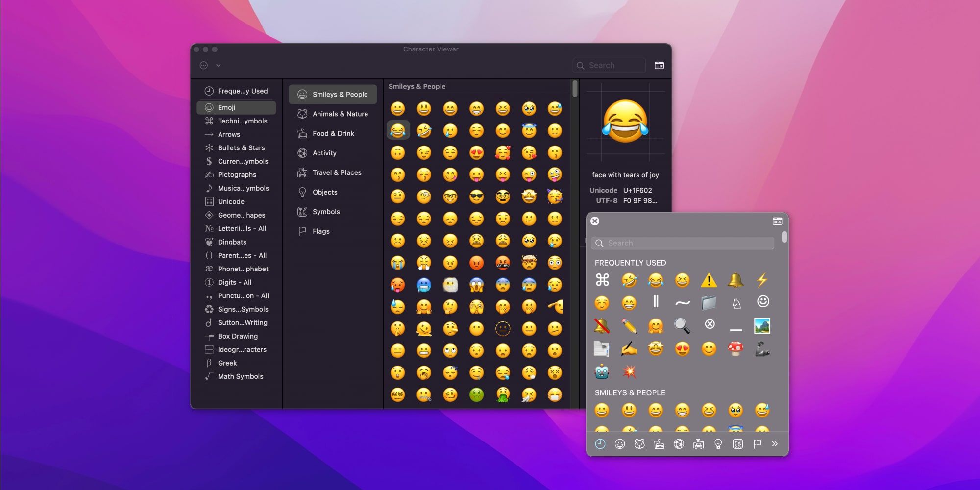Select the sunglasses face emoji in main grid
Viewport: 980px width, 490px height.
coord(476,196)
